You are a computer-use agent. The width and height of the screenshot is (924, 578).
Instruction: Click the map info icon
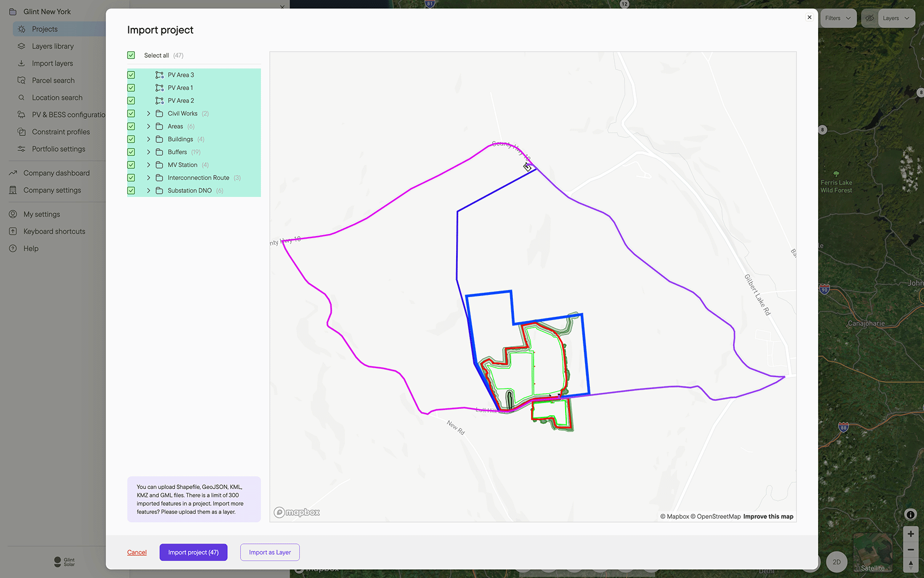910,514
